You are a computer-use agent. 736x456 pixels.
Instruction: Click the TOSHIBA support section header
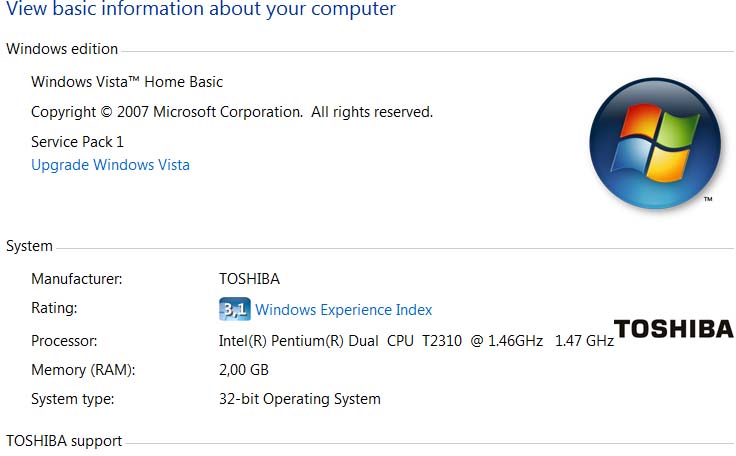click(x=64, y=441)
